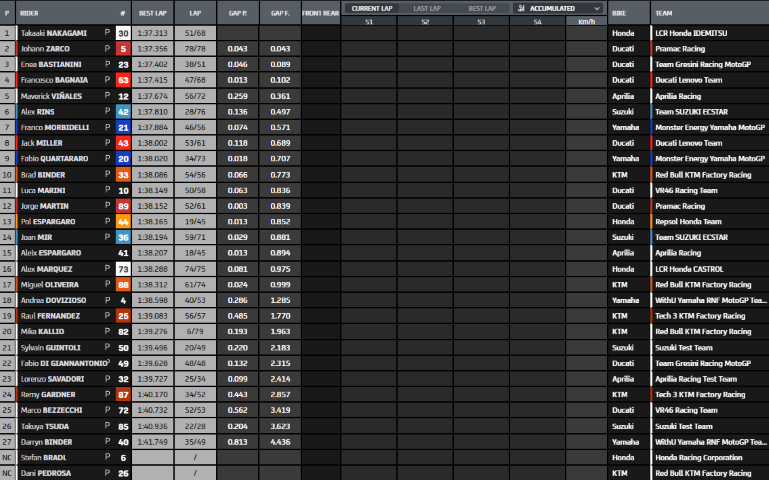Click the pit P marker for Kallio

[x=107, y=331]
